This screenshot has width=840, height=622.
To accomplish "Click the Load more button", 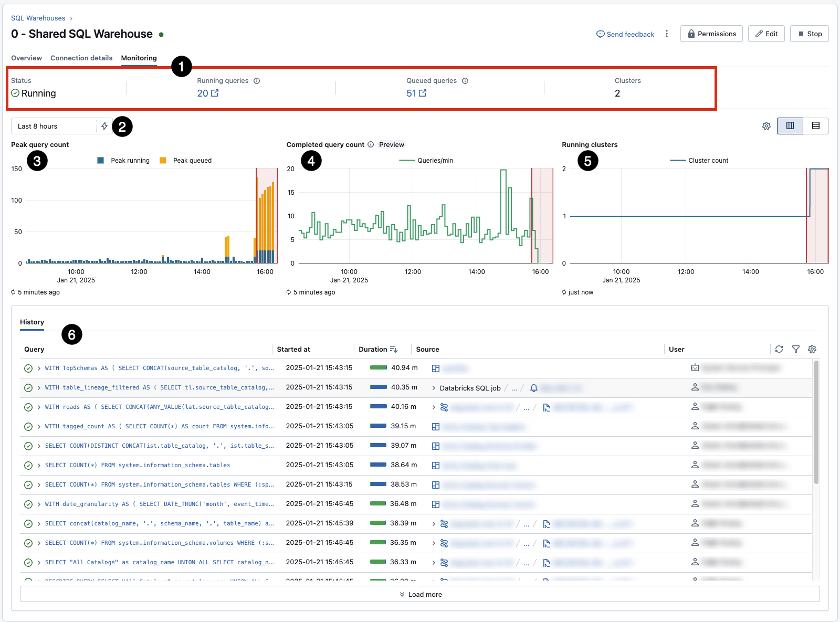I will coord(419,594).
